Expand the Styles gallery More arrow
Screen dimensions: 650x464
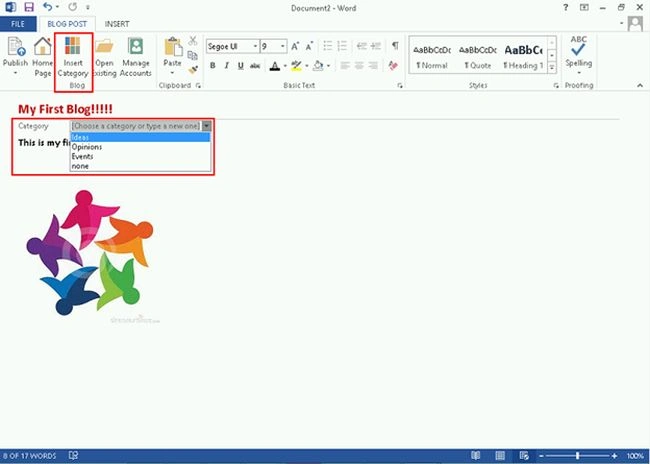[552, 68]
